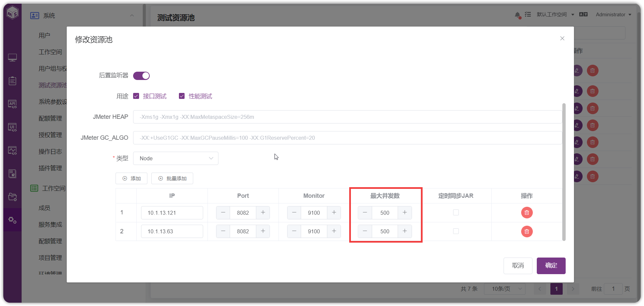The width and height of the screenshot is (644, 306).
Task: Open the Administrator user menu
Action: 613,15
